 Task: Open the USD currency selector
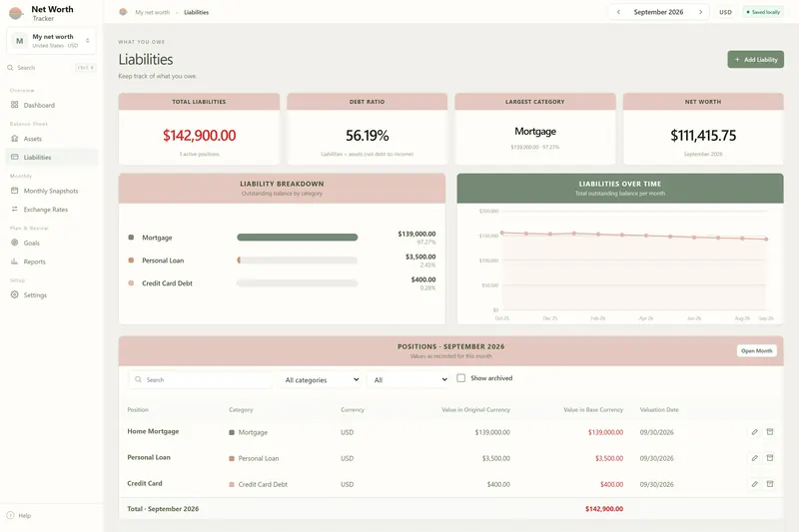[725, 12]
